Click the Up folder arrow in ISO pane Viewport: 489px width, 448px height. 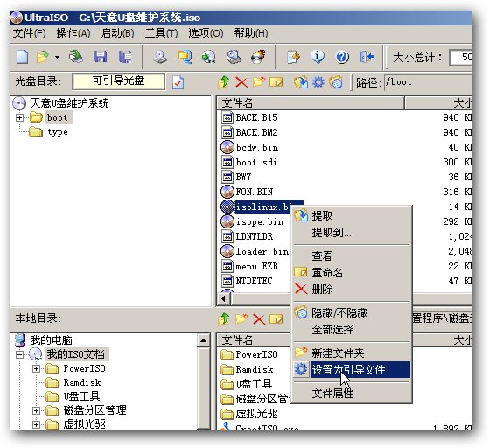(x=224, y=82)
